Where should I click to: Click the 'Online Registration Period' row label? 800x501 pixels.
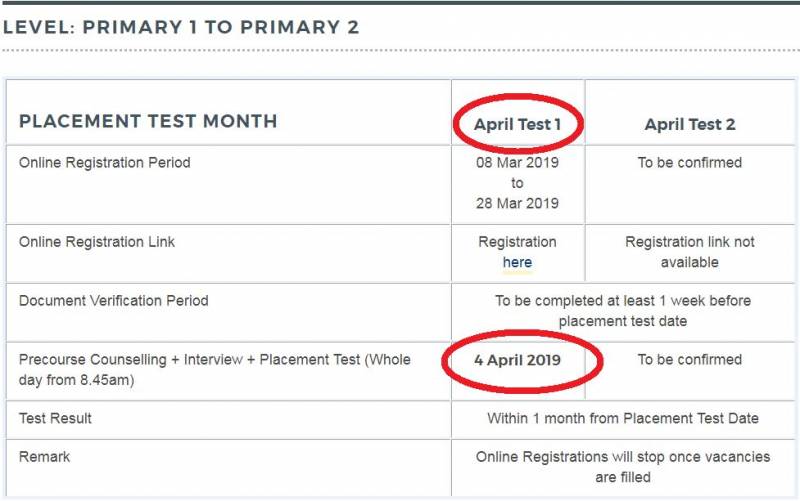pos(104,162)
